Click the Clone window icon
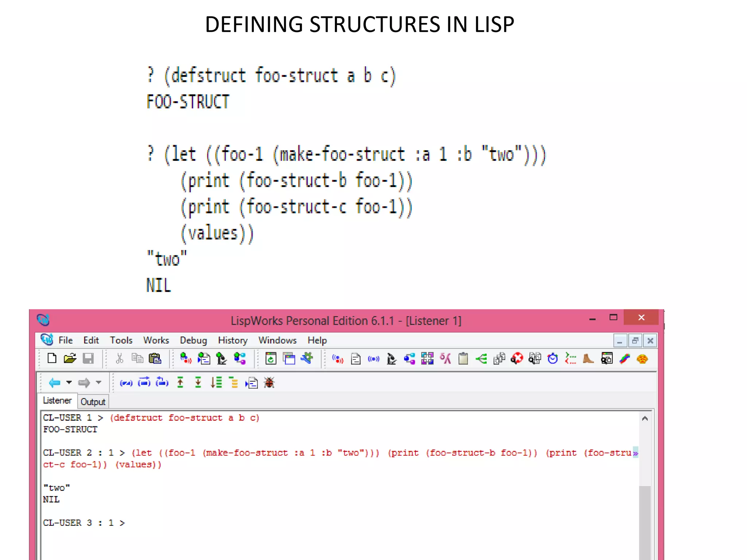The width and height of the screenshot is (747, 560). coord(289,359)
